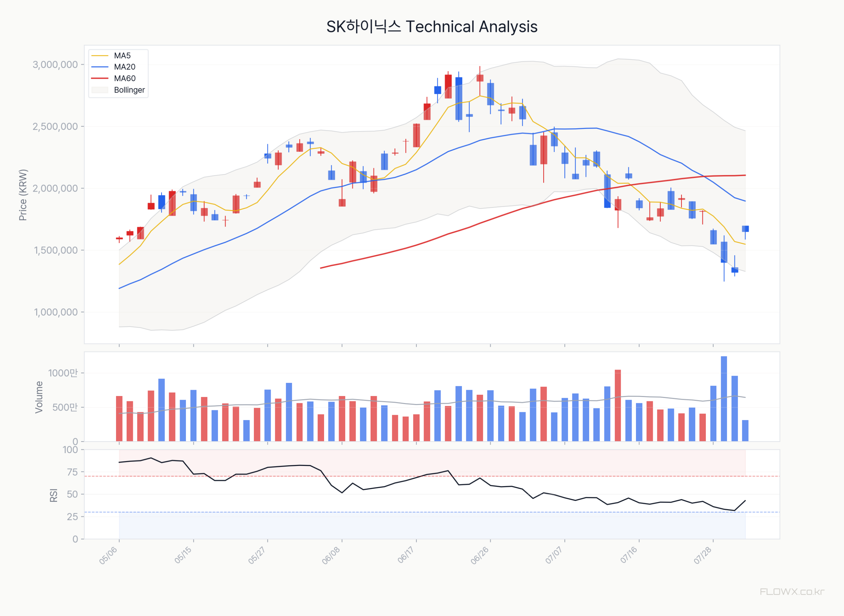This screenshot has height=616, width=844.
Task: Click the 75 label on the RSI axis
Action: (72, 473)
